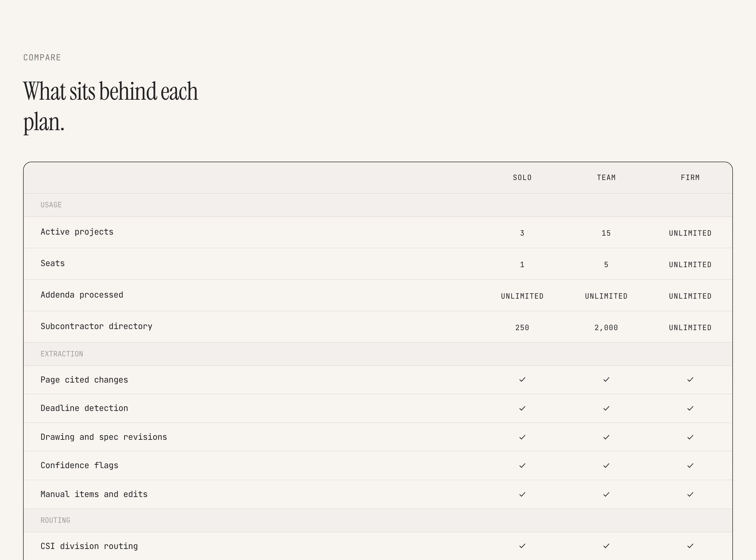Click the Solo checkmark for Deadline detection
The image size is (756, 560).
click(x=522, y=408)
